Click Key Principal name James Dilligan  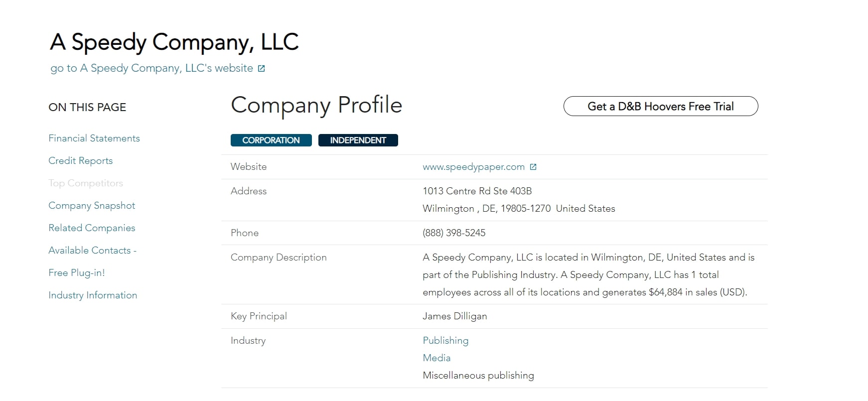tap(455, 316)
